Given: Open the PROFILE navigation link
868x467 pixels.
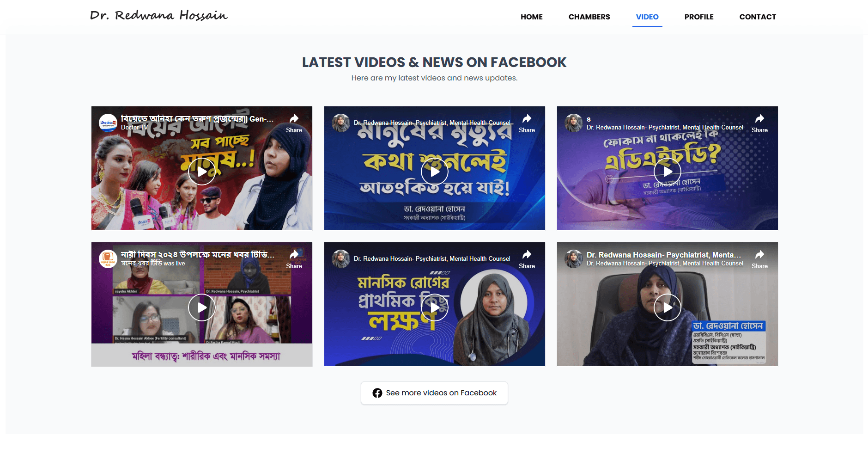Looking at the screenshot, I should tap(698, 17).
